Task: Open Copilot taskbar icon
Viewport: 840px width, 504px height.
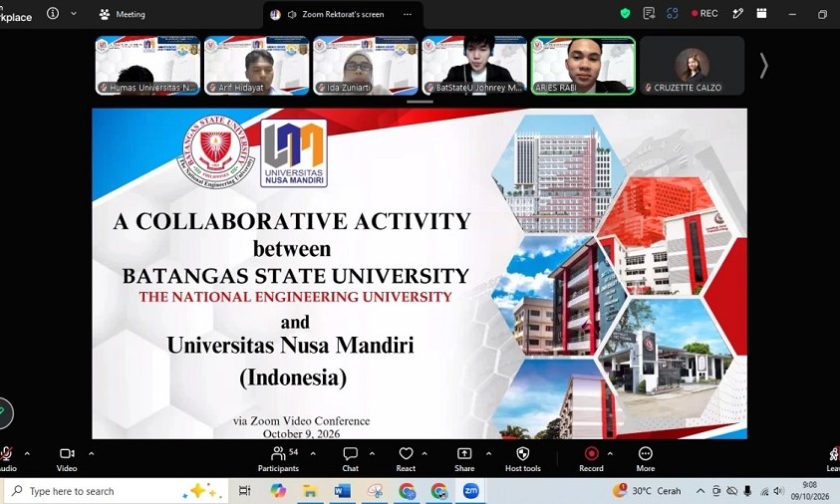Action: [x=277, y=491]
